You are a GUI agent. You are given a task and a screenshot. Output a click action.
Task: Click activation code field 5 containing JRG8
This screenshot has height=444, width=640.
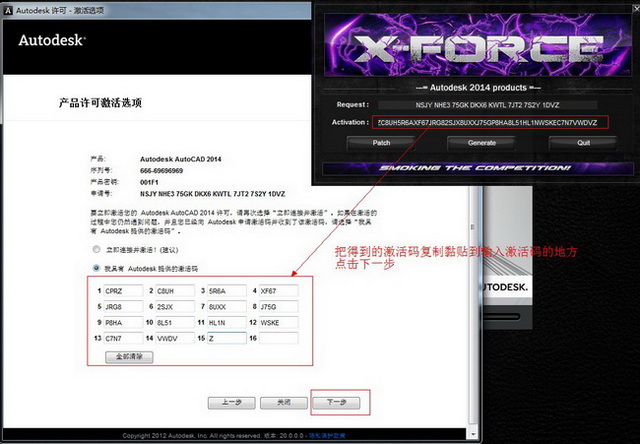[123, 307]
